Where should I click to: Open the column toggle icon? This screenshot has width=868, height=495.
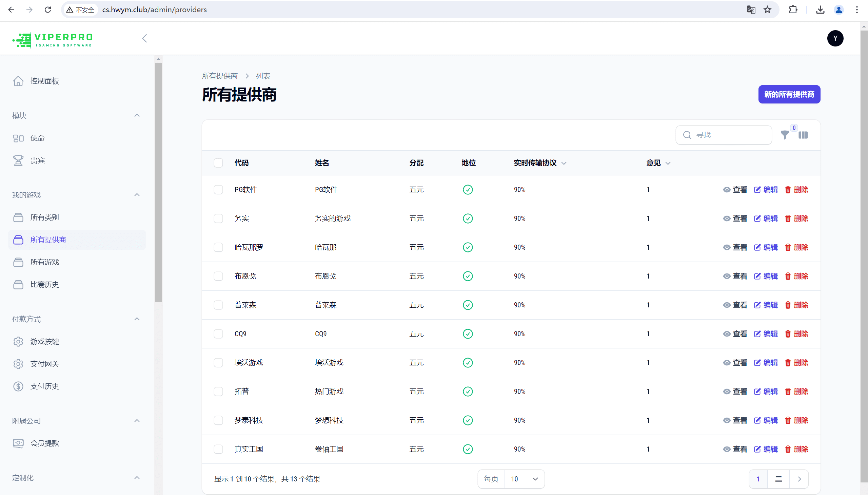pyautogui.click(x=803, y=135)
